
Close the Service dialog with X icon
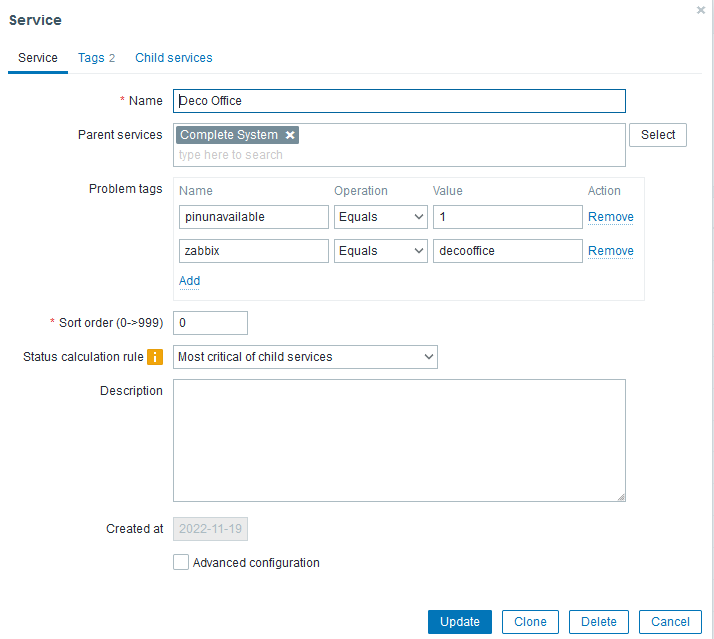coord(701,9)
